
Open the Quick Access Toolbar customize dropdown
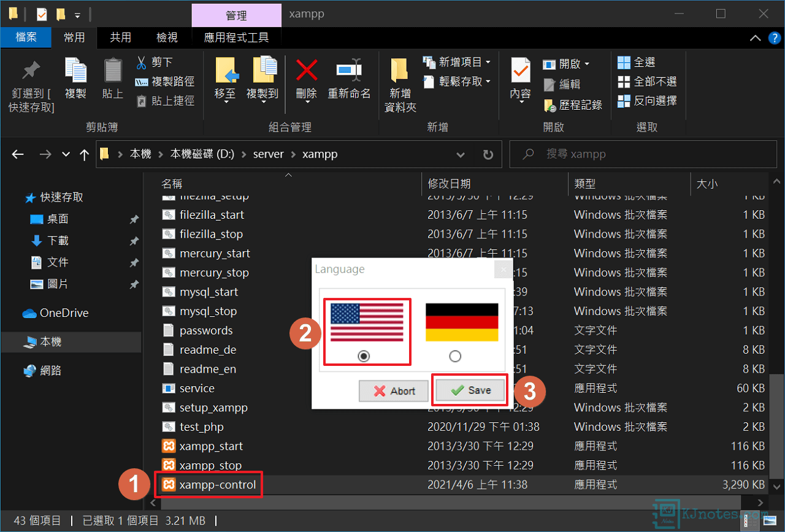point(77,15)
